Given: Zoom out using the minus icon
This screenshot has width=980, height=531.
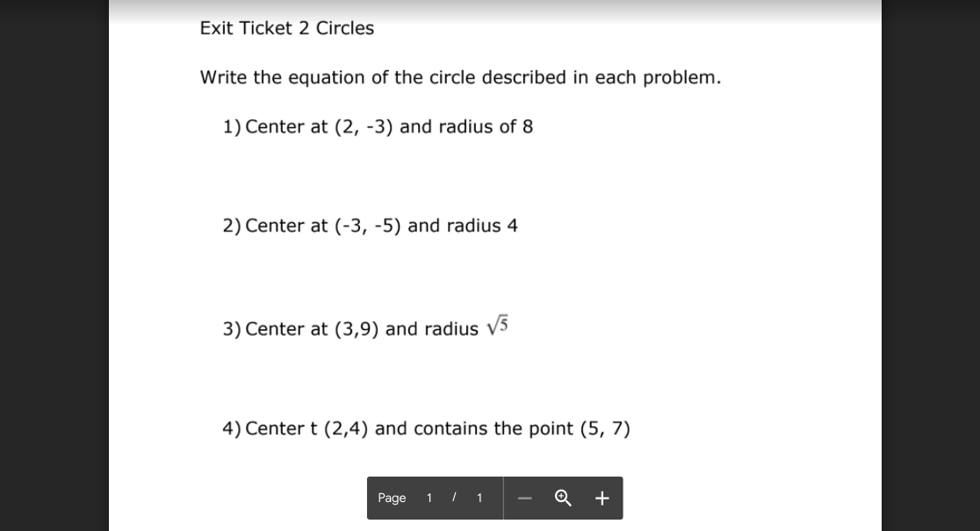Looking at the screenshot, I should [x=524, y=498].
